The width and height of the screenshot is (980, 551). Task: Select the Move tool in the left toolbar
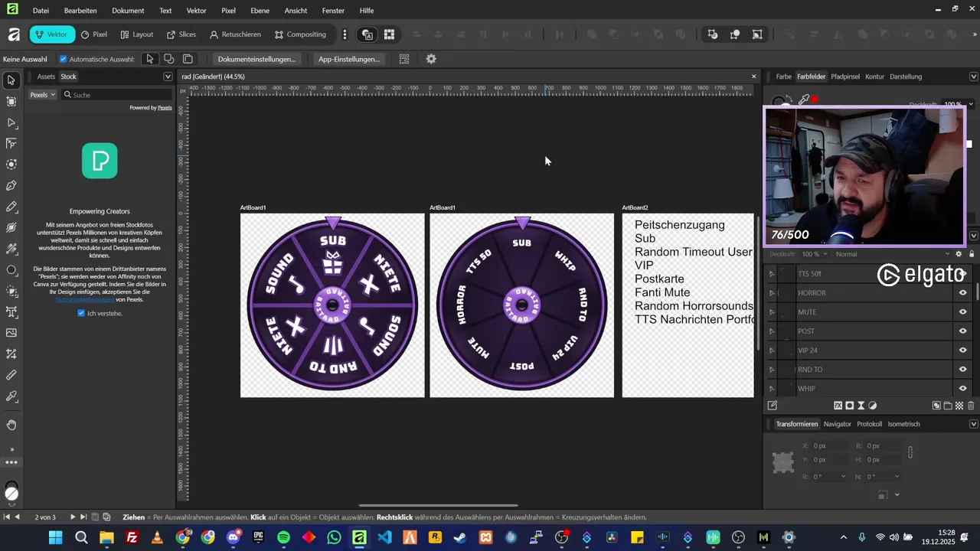[11, 80]
